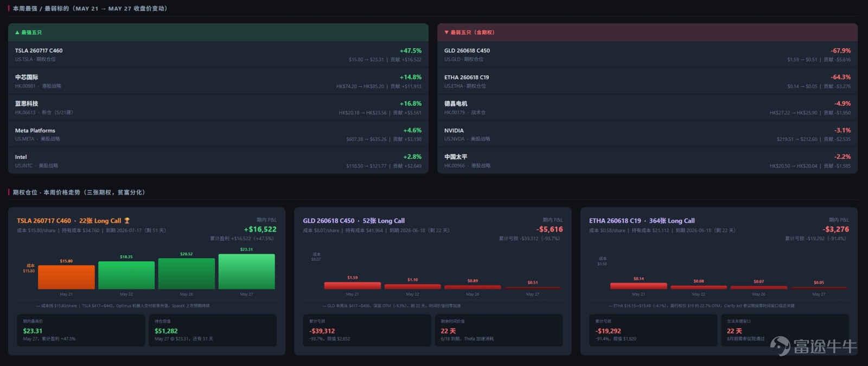Image resolution: width=868 pixels, height=366 pixels.
Task: Click the May 22 green bar labeled $18.35
Action: (x=126, y=275)
